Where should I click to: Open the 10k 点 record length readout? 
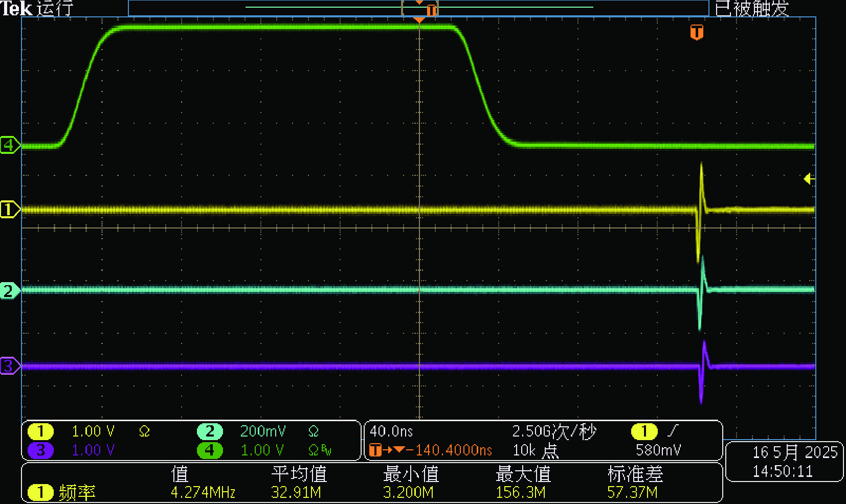(x=536, y=450)
